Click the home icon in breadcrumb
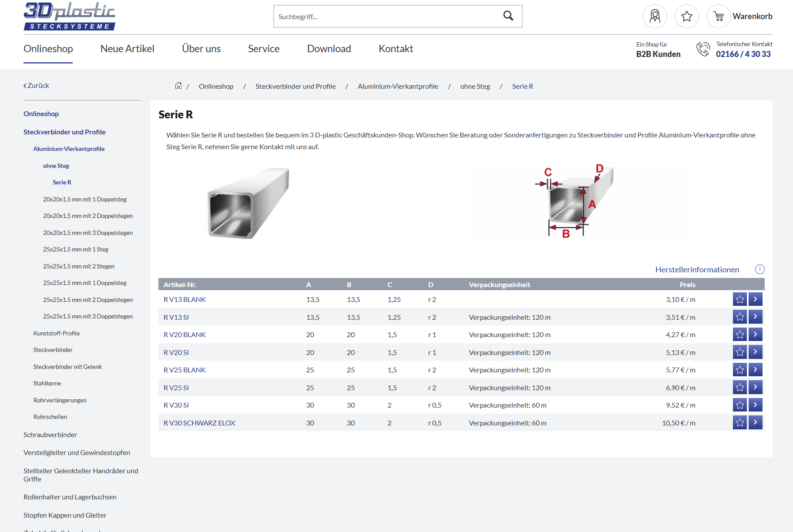793x532 pixels. (178, 86)
